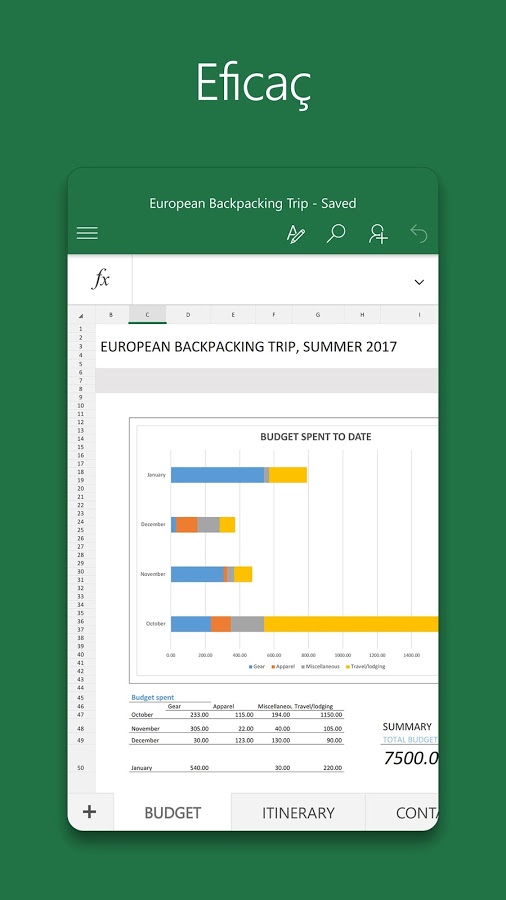This screenshot has width=506, height=900.
Task: Click the 'Gear' table column header
Action: (x=173, y=707)
